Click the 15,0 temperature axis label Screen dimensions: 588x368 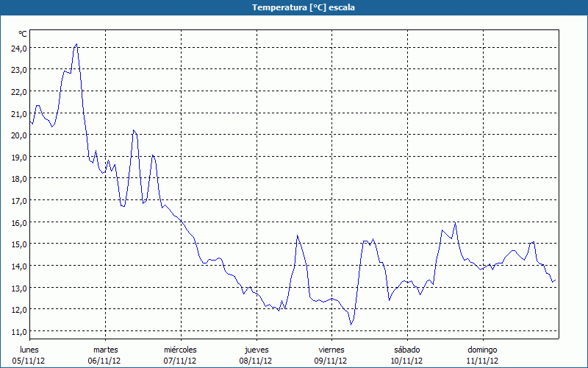click(18, 244)
